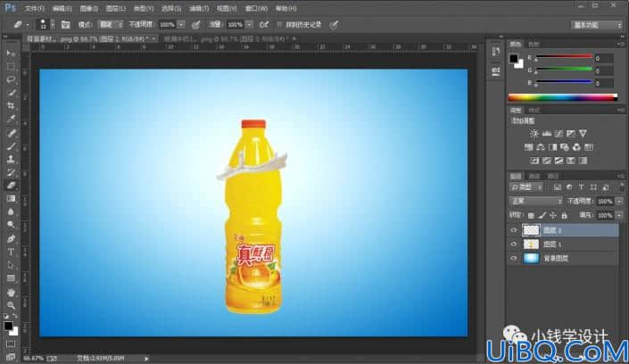Select the Path Selection tool

click(11, 265)
